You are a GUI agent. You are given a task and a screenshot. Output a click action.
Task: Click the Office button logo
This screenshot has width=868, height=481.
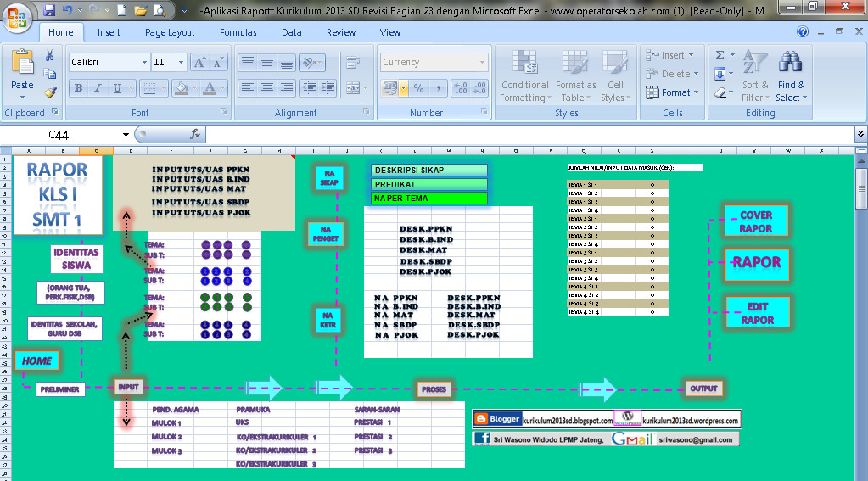tap(17, 17)
